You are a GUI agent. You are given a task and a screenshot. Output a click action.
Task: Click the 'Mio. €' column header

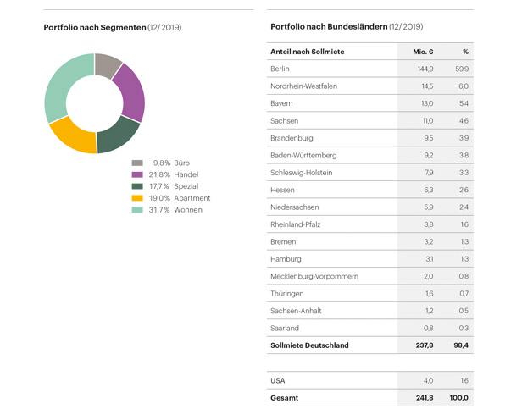[x=423, y=52]
